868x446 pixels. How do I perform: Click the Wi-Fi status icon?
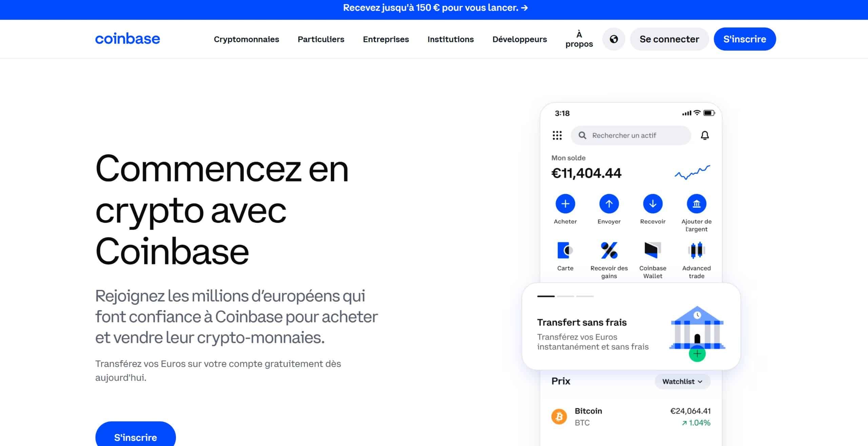click(697, 113)
